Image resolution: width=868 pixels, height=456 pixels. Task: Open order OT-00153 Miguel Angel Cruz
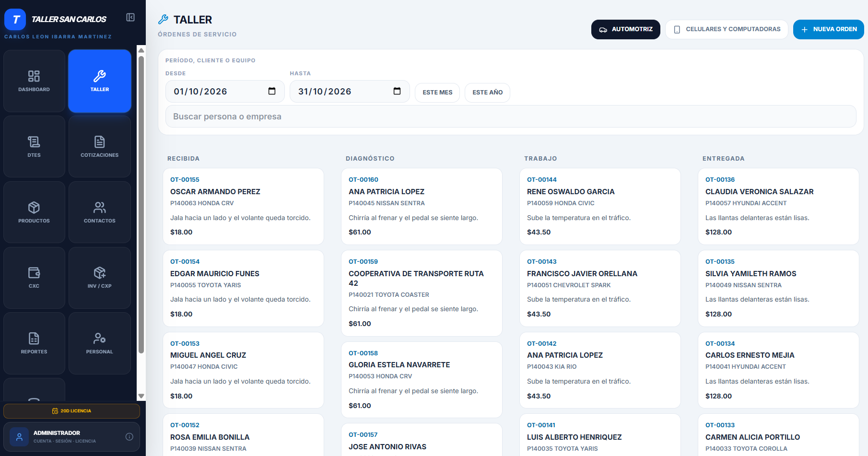(x=243, y=370)
